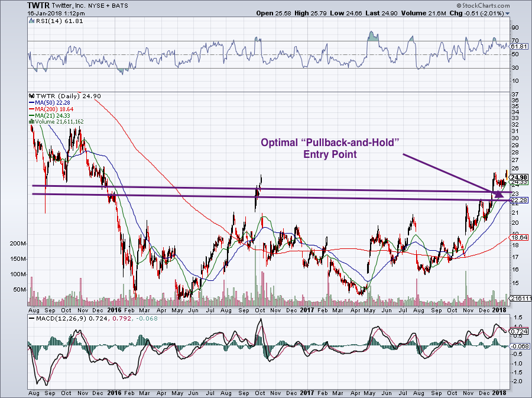Click the 61.81 RSI value tag on axis
This screenshot has width=532, height=398.
point(519,47)
